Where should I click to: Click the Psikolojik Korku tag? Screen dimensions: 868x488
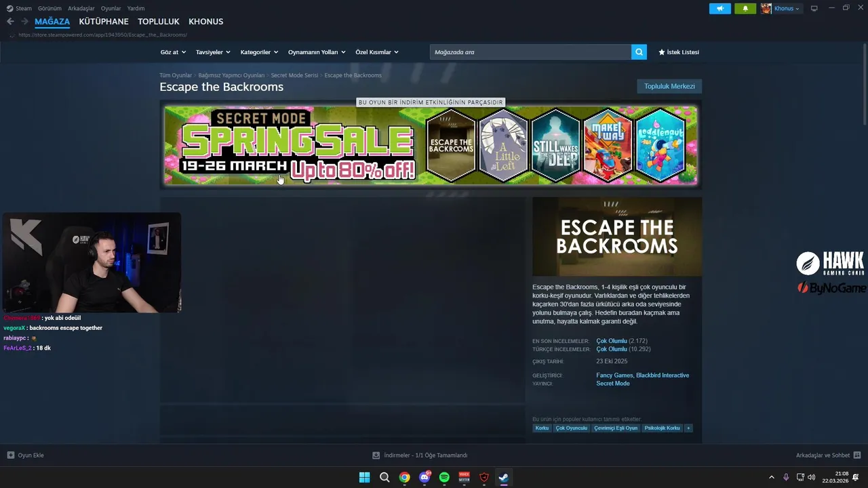(x=663, y=428)
